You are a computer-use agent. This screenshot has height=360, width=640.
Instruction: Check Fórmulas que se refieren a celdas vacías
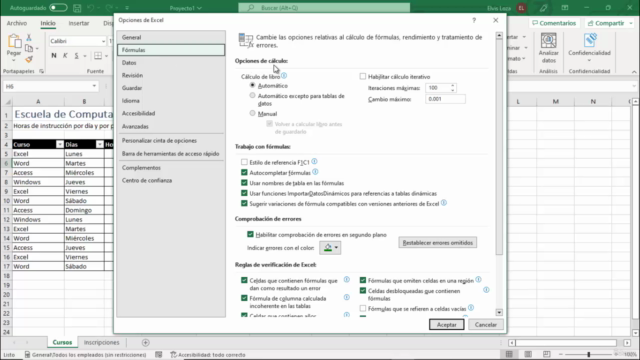(363, 308)
